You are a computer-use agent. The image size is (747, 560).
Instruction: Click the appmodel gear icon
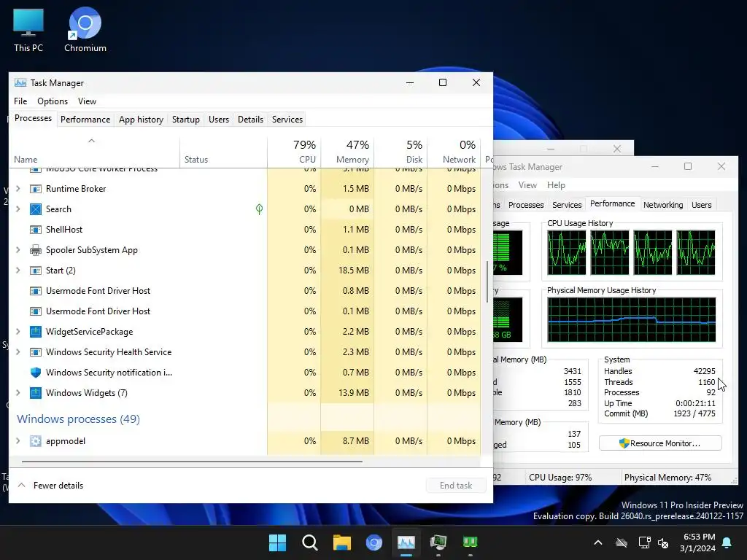36,441
